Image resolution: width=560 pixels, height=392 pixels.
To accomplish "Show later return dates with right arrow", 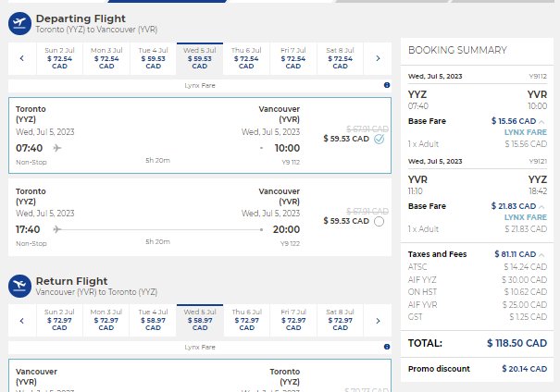I will [x=378, y=321].
